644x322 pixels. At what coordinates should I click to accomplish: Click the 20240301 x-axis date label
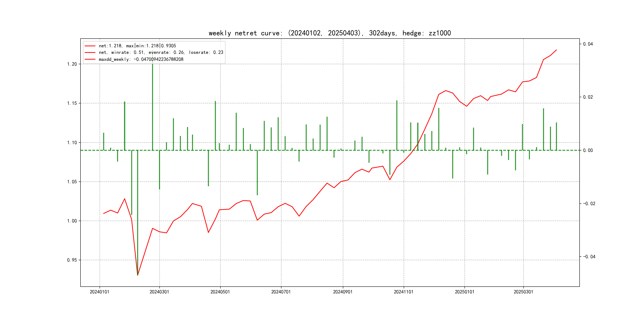click(159, 292)
